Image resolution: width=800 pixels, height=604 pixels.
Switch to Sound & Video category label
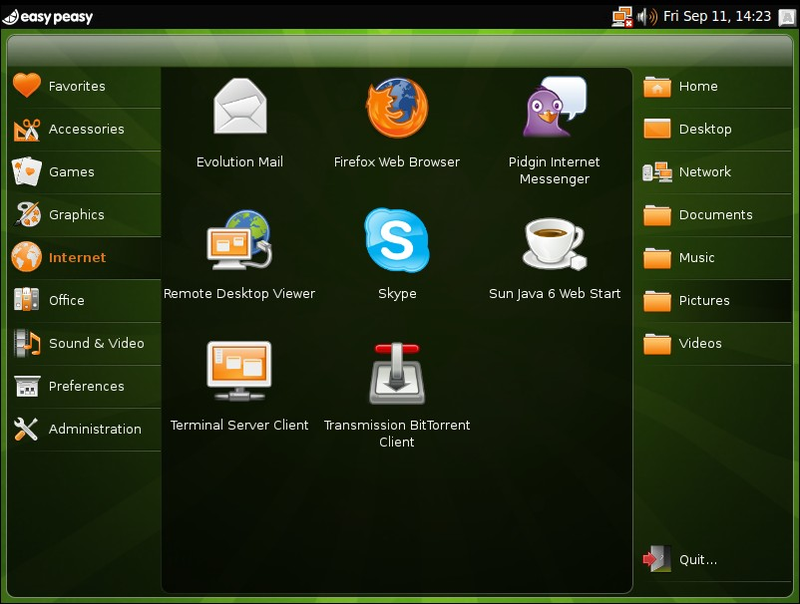tap(96, 343)
